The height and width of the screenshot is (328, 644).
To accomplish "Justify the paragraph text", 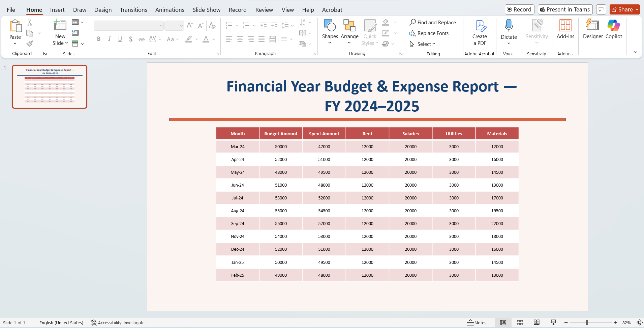I will pyautogui.click(x=262, y=39).
